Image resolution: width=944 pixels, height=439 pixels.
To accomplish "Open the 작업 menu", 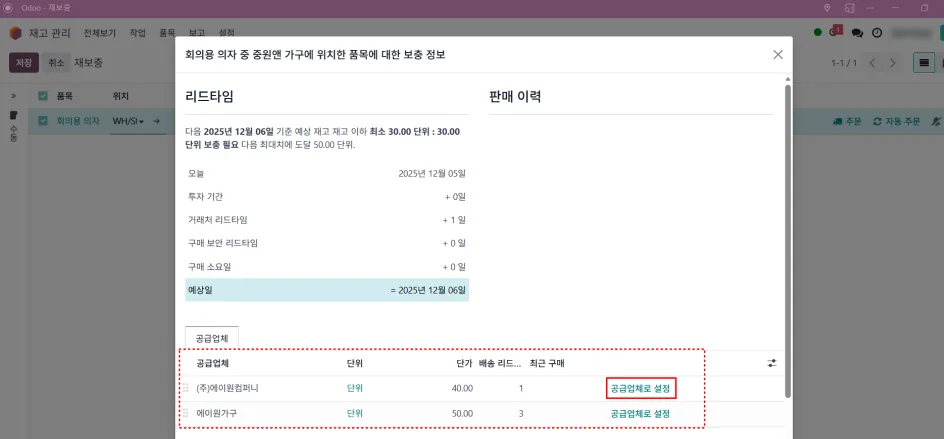I will click(138, 33).
